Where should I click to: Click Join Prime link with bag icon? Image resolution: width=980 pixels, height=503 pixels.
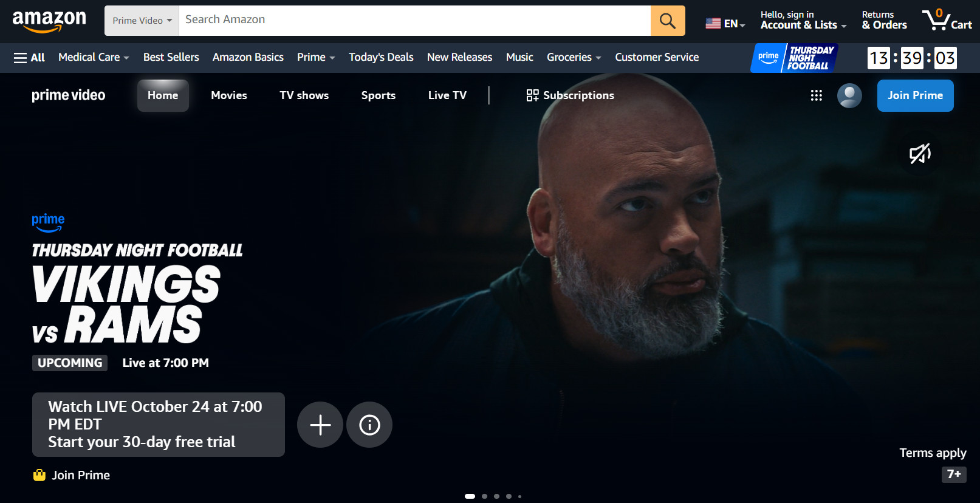[72, 475]
